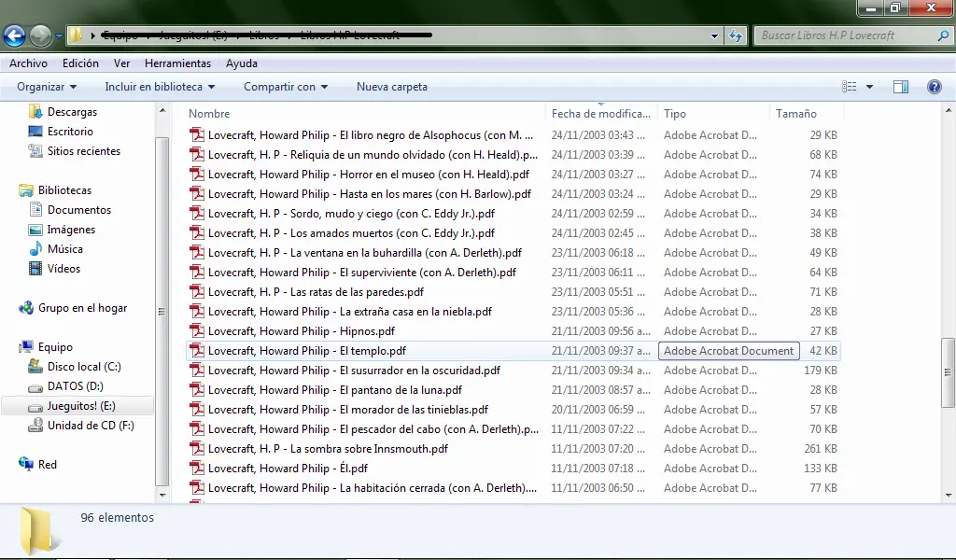Click the change view icon

pyautogui.click(x=850, y=87)
